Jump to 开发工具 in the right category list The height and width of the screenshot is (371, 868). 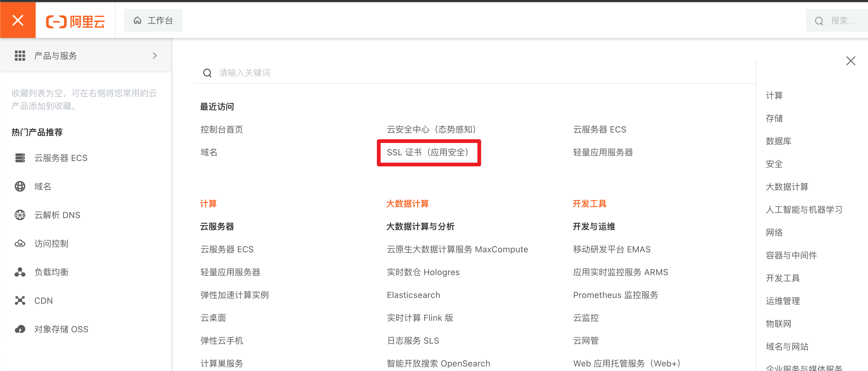point(782,278)
